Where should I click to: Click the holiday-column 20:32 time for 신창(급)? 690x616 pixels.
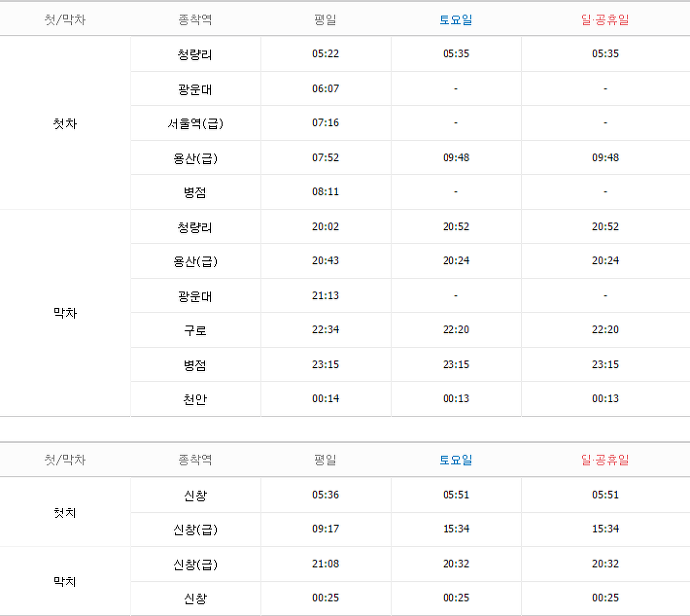[605, 564]
